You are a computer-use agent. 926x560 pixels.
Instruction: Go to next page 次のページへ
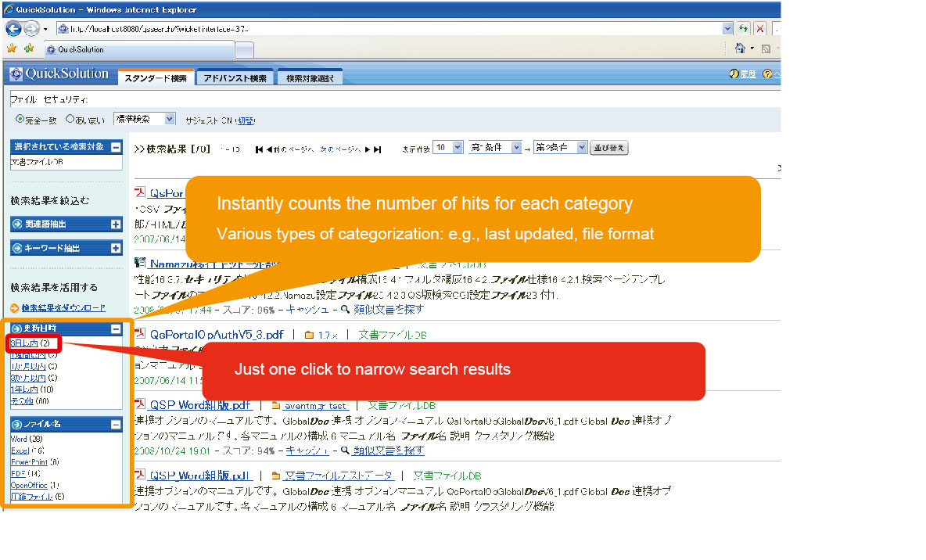click(345, 149)
